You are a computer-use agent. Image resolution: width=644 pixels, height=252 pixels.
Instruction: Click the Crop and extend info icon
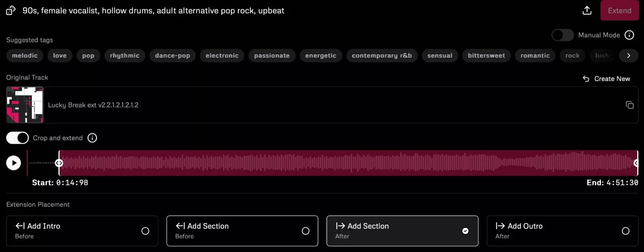click(92, 138)
